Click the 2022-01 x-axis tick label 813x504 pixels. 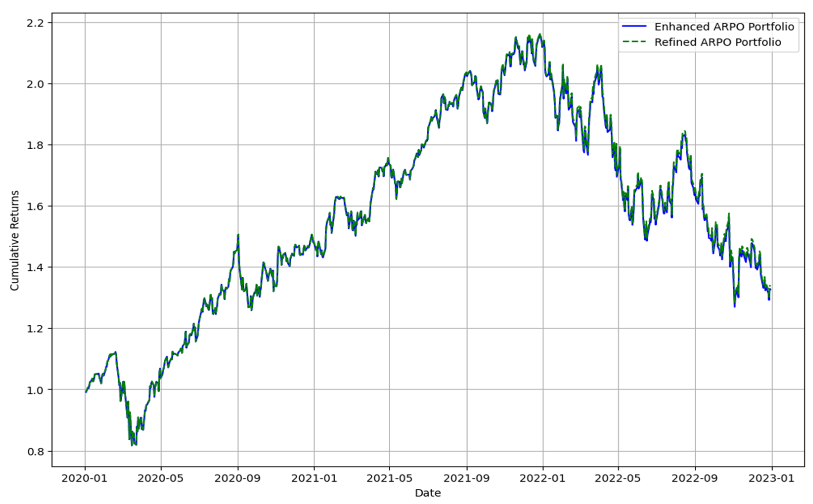(543, 479)
